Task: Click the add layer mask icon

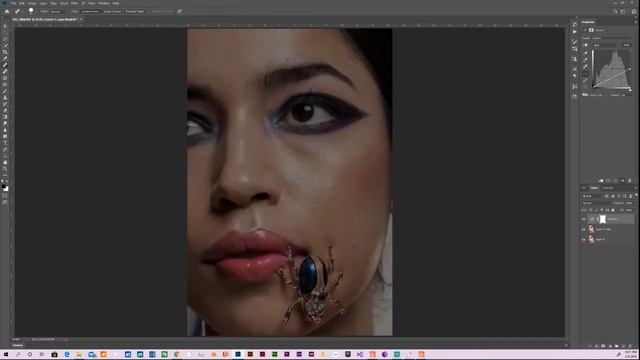Action: (603, 346)
